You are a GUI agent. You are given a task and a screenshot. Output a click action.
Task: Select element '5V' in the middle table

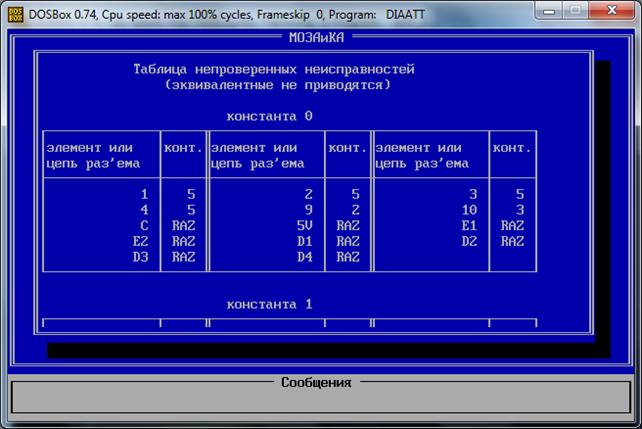point(305,226)
